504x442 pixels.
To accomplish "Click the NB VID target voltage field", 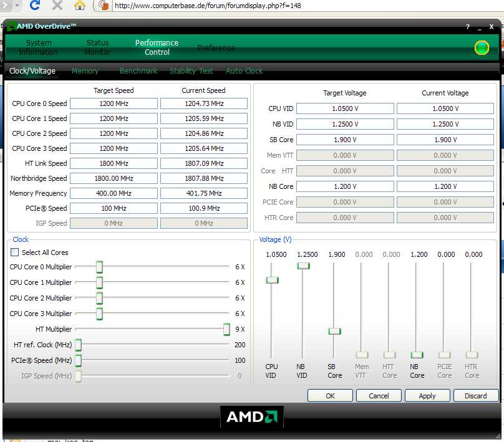I will click(345, 124).
